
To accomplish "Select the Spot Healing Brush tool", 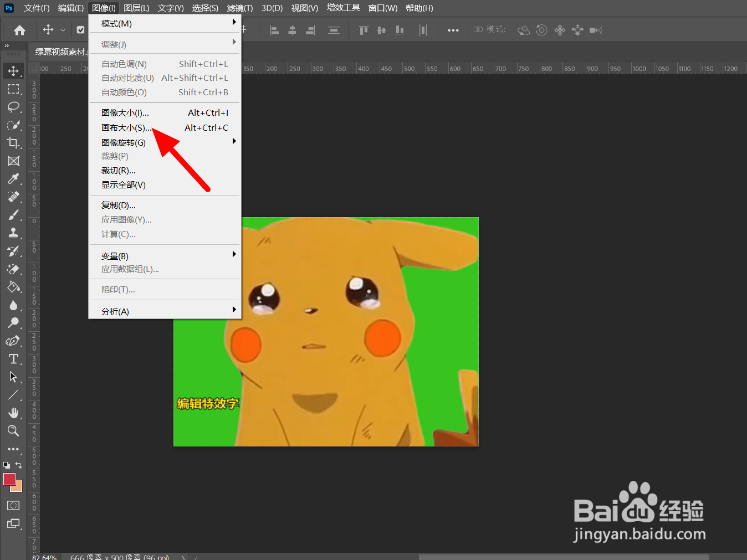I will point(13,197).
